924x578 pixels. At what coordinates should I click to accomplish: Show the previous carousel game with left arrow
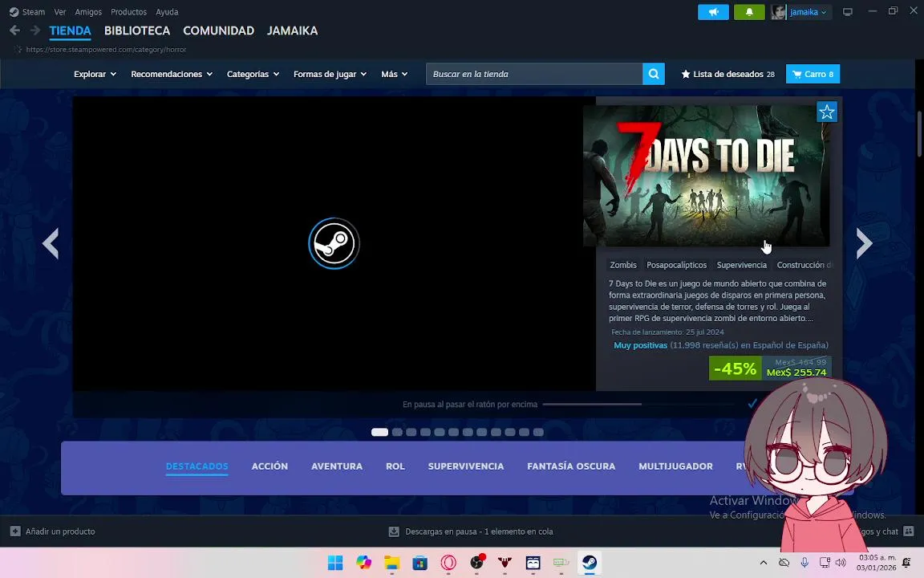click(x=51, y=243)
